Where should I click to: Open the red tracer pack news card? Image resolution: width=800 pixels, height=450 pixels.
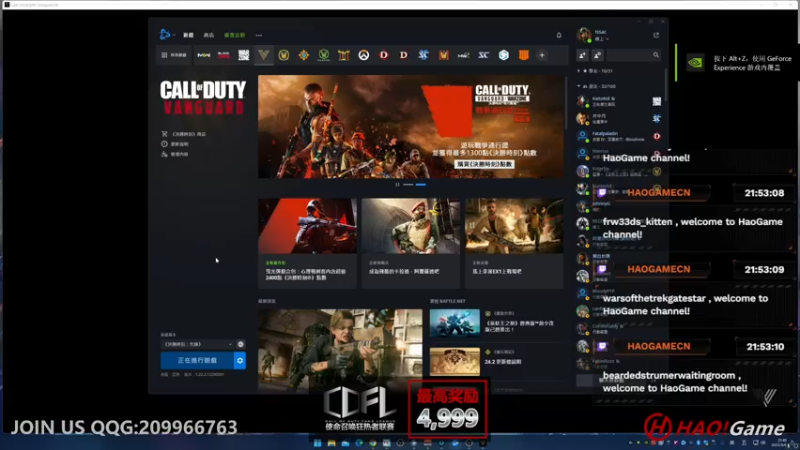click(307, 243)
